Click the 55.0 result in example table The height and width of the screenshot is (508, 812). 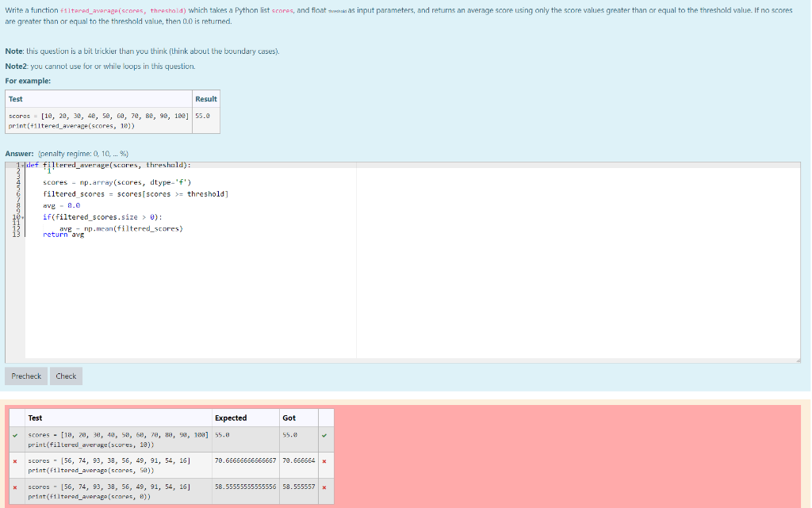[202, 116]
